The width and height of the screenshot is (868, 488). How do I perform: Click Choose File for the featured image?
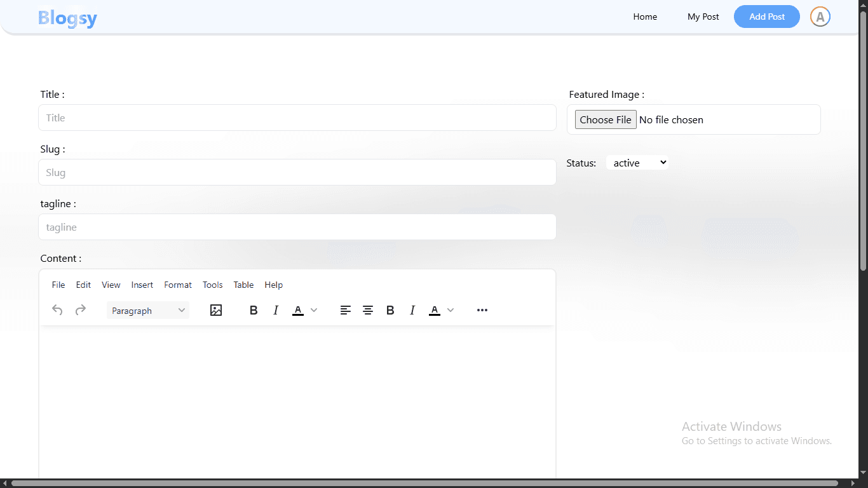pyautogui.click(x=605, y=119)
